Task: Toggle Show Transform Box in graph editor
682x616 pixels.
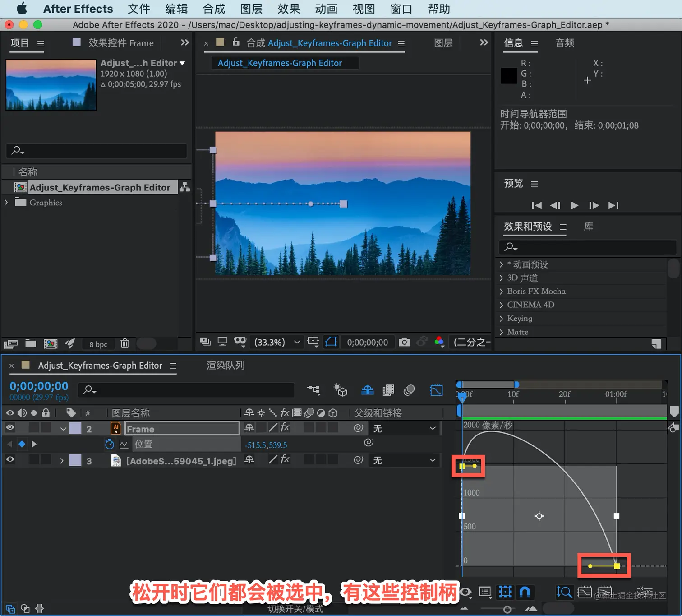Action: [x=505, y=592]
